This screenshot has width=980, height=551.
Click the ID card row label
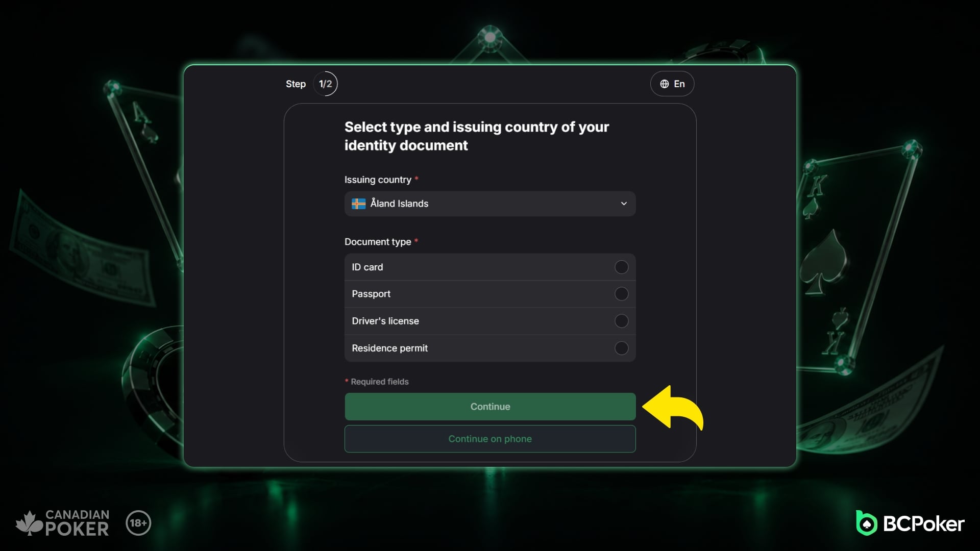point(367,267)
